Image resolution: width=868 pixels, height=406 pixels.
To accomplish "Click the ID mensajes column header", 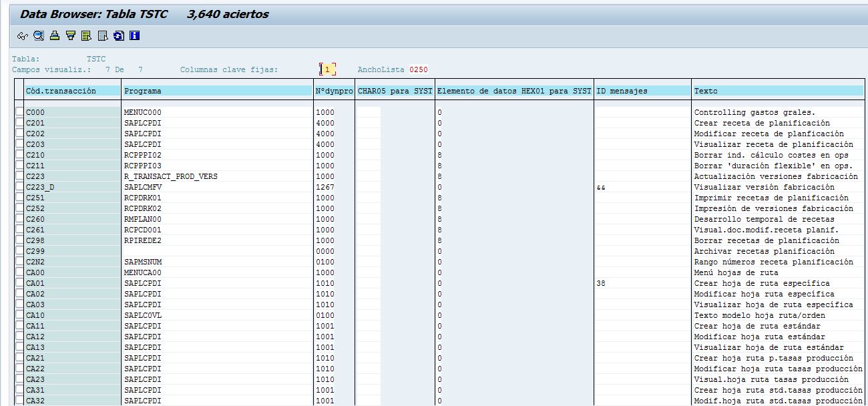I will (x=642, y=91).
